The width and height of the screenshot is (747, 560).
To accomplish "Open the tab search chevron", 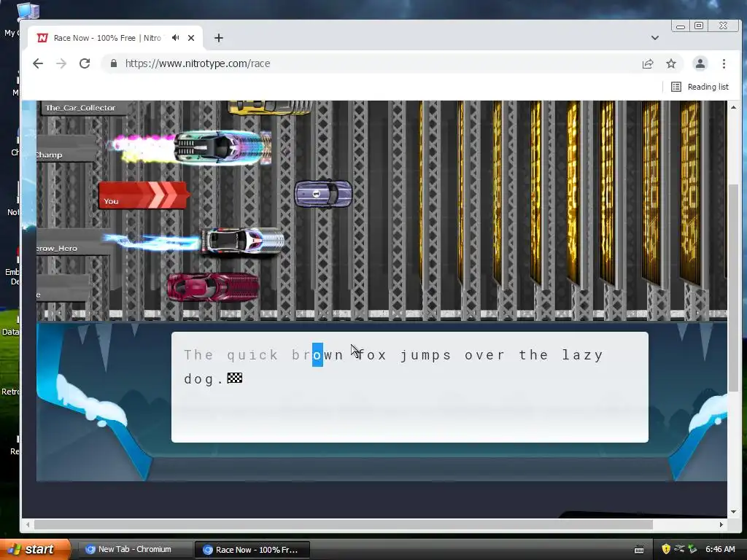I will (x=655, y=38).
